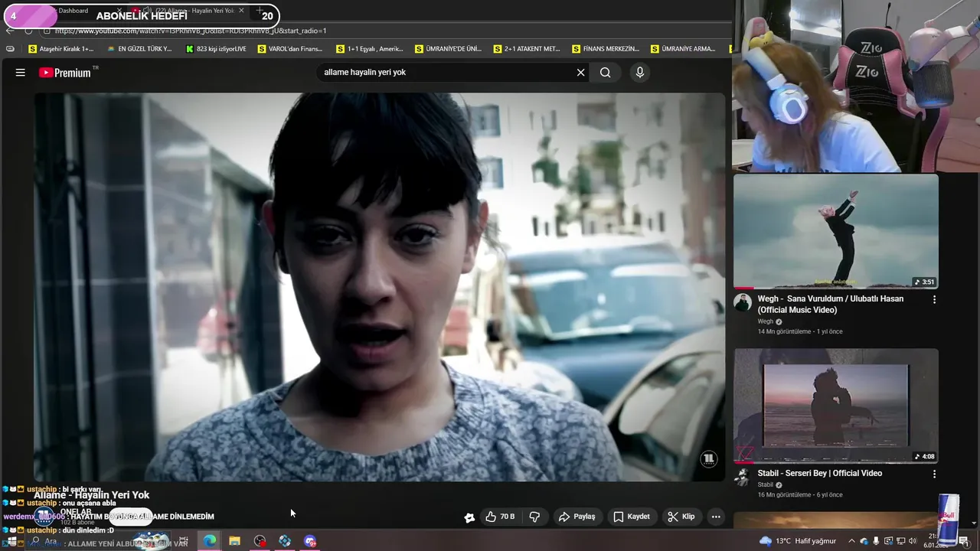Click the remix icon beside like button
This screenshot has height=551, width=980.
click(x=469, y=517)
